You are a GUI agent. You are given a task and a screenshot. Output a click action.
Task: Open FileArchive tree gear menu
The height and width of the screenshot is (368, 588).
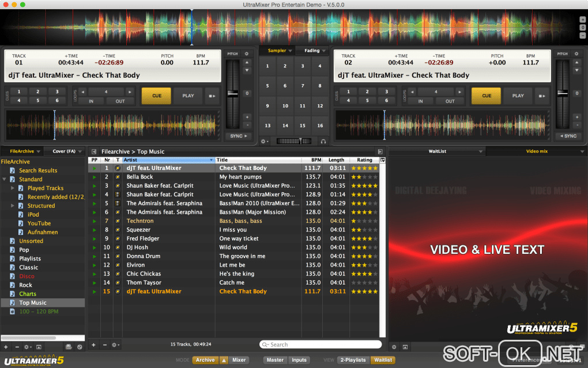[x=27, y=347]
